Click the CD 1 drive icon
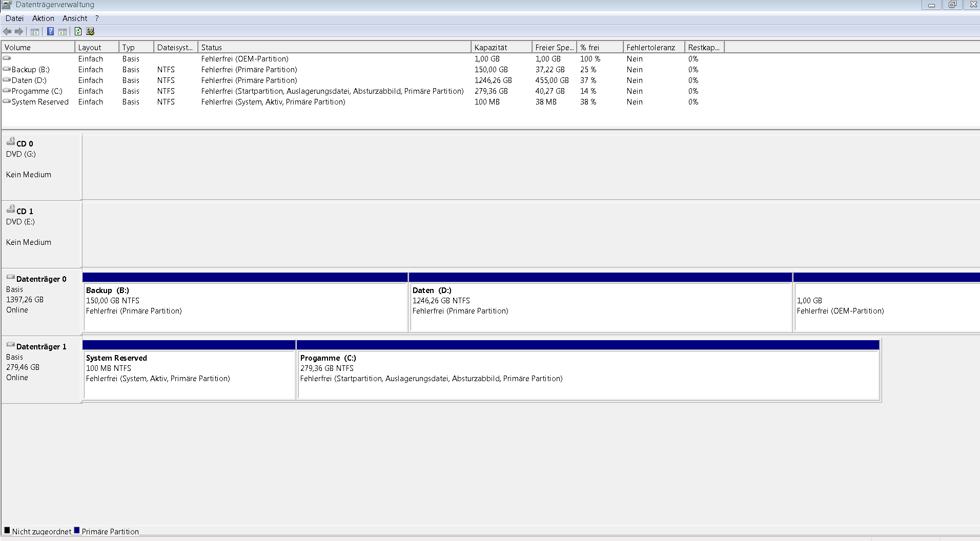Viewport: 980px width, 541px height. 11,209
